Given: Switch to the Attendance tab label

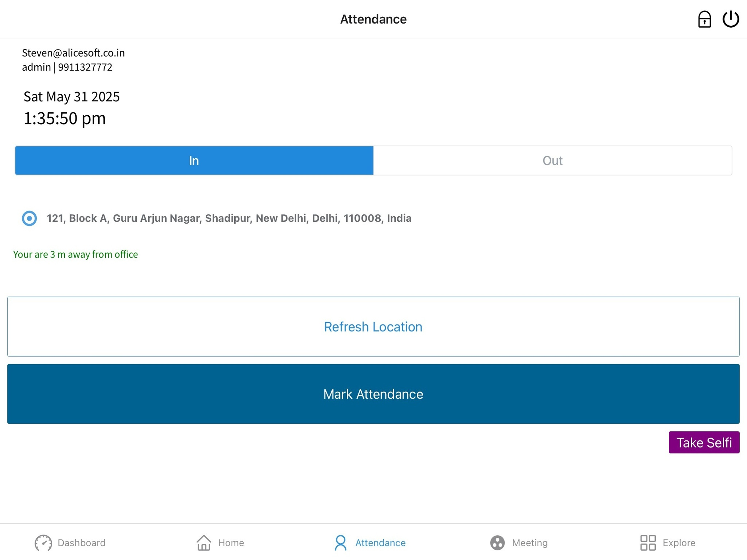Looking at the screenshot, I should click(x=381, y=543).
